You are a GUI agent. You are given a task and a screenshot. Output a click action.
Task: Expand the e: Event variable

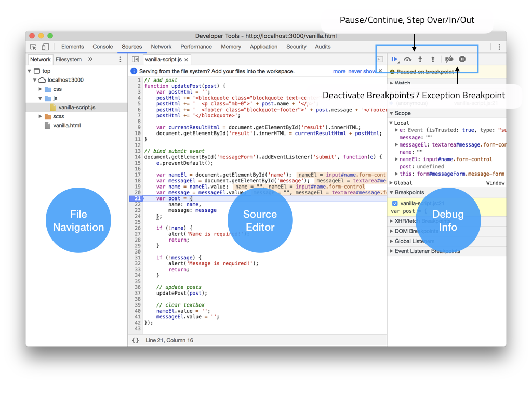click(x=396, y=130)
